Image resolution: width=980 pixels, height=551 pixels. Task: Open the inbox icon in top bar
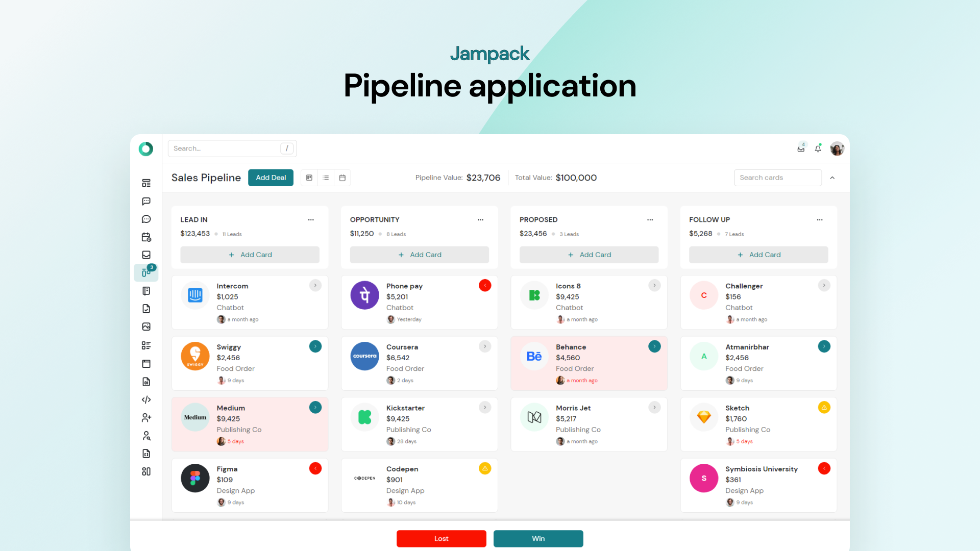coord(801,148)
